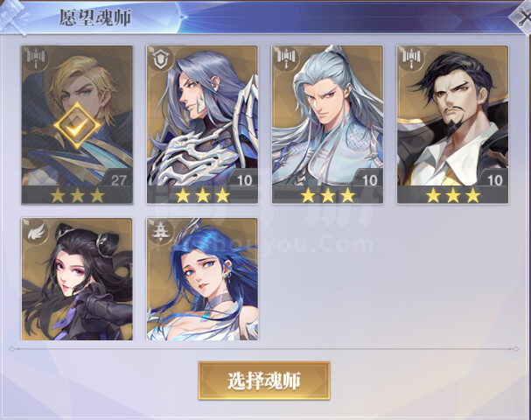Click the shield class icon on the purple-haired hero
The width and height of the screenshot is (531, 420).
(160, 59)
